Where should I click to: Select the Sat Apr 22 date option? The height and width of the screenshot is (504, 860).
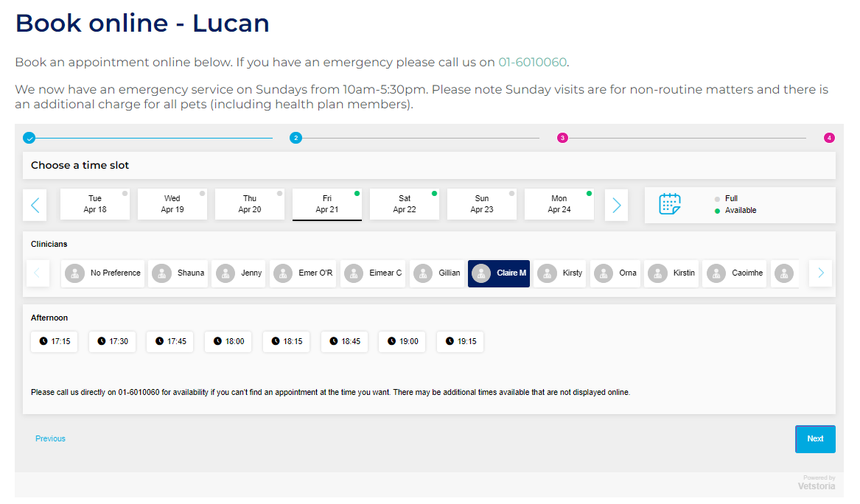click(404, 203)
